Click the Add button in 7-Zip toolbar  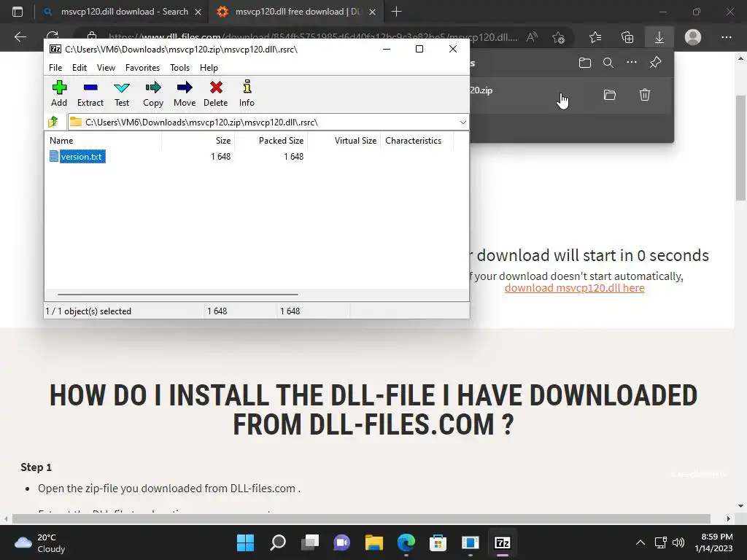click(x=59, y=93)
